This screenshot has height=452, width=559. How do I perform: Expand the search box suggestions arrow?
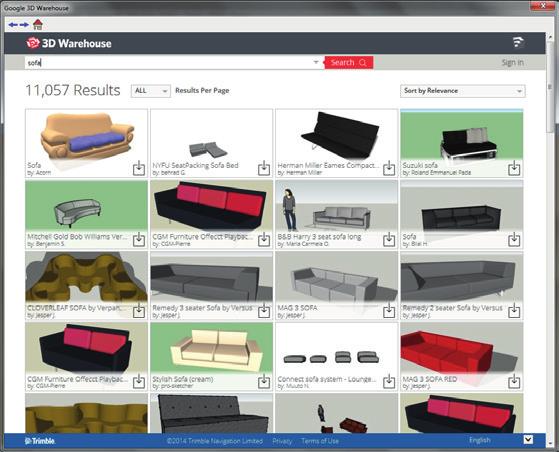(x=316, y=62)
